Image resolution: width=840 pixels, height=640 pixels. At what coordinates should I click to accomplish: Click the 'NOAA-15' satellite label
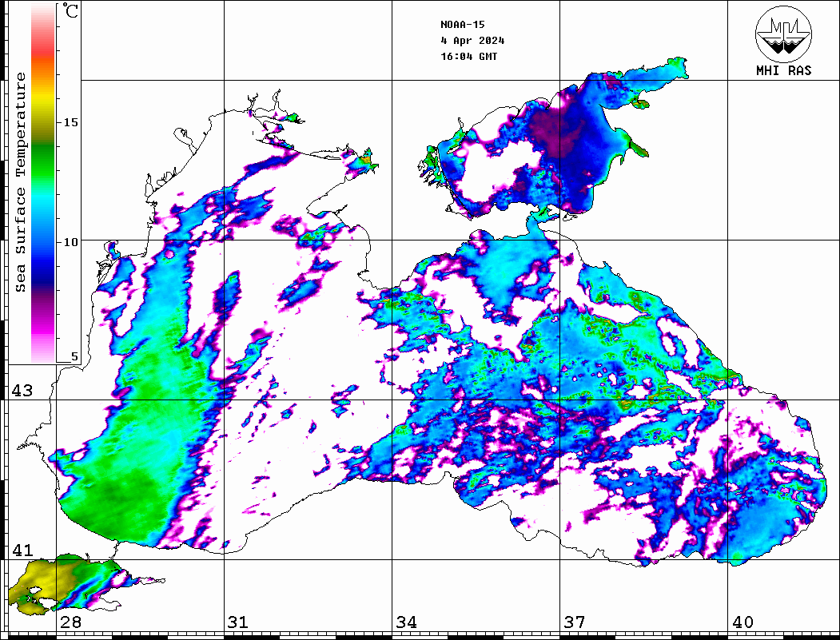point(462,25)
